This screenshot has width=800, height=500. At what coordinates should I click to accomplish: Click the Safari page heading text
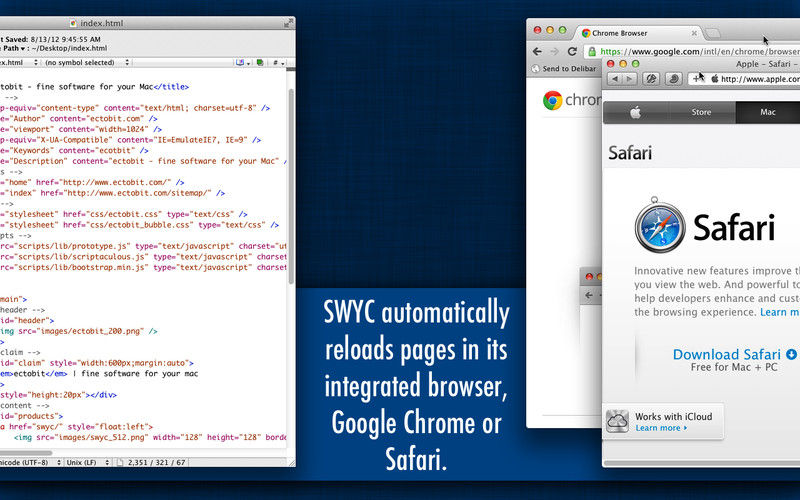click(630, 153)
